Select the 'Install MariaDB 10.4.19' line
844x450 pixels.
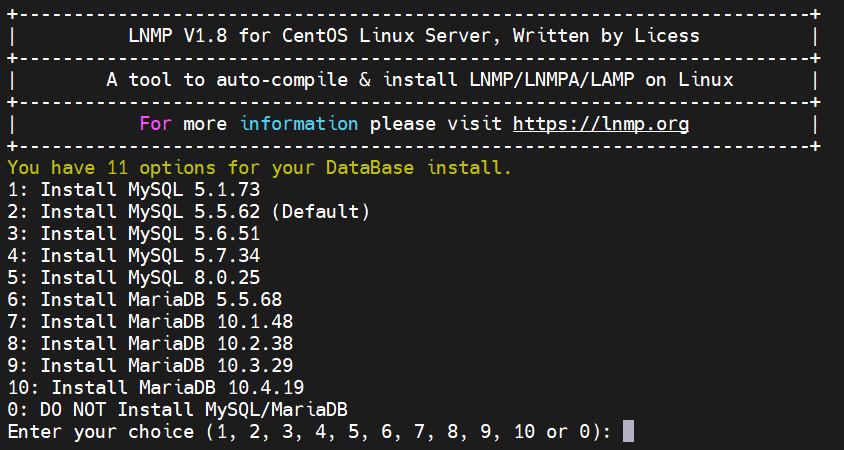click(x=156, y=388)
